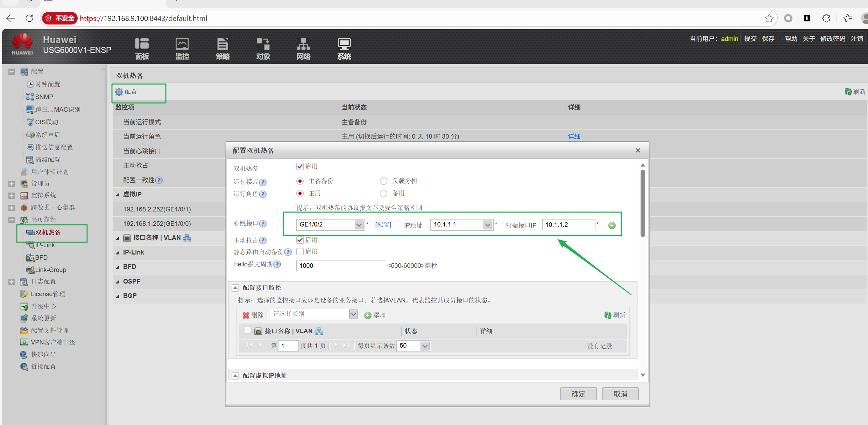Click red X 删除 icon in interface monitor
The image size is (868, 425).
click(x=246, y=315)
